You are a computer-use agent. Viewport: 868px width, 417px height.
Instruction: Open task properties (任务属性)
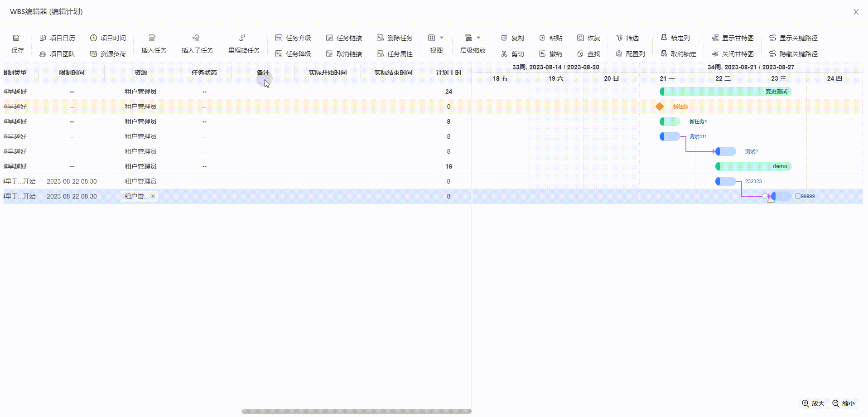tap(395, 54)
